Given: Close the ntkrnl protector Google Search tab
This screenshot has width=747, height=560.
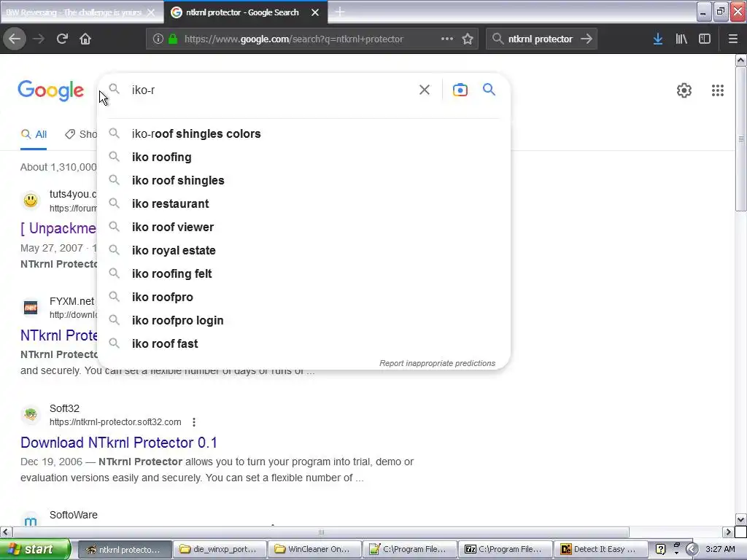Looking at the screenshot, I should (x=315, y=12).
